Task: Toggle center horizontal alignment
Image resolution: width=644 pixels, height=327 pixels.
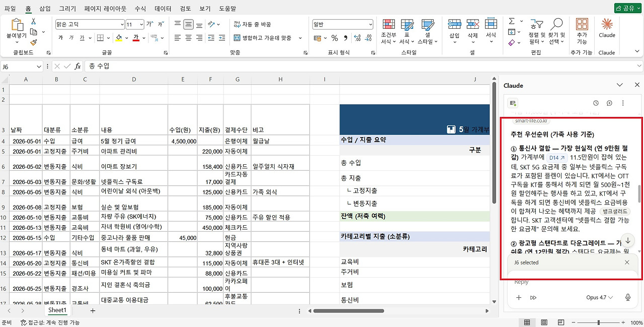Action: [189, 38]
